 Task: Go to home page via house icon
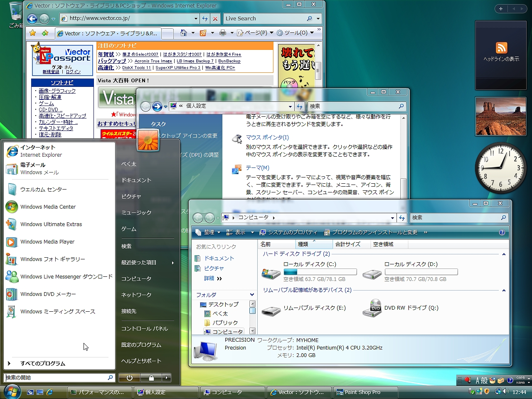click(x=183, y=33)
